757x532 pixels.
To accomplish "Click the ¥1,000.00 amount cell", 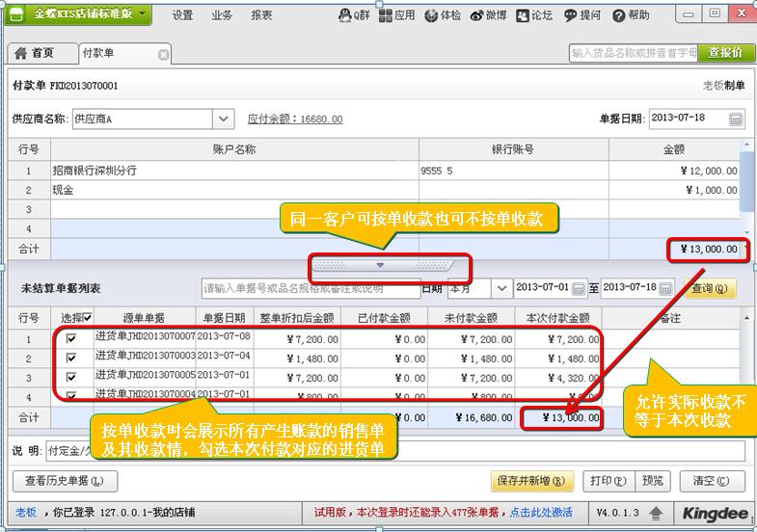I will pyautogui.click(x=674, y=190).
